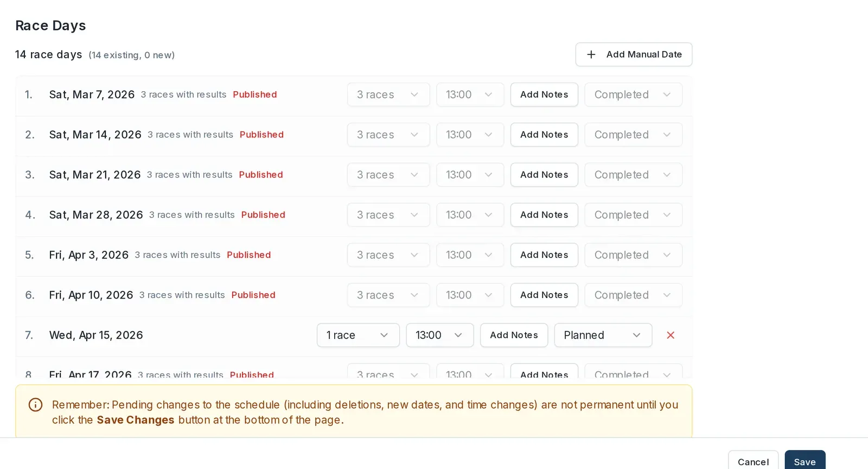Screen dimensions: 868x469
Task: Click the Published label for Apr 10
Action: click(x=253, y=295)
